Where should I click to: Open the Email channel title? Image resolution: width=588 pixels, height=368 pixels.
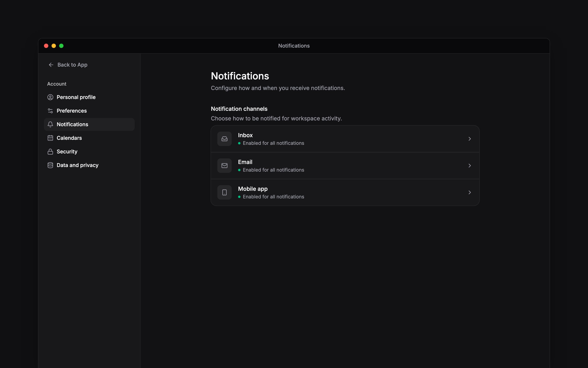pos(245,162)
